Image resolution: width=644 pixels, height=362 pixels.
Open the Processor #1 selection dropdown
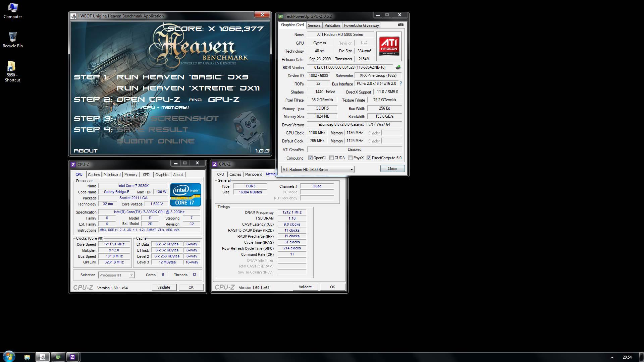pos(116,275)
